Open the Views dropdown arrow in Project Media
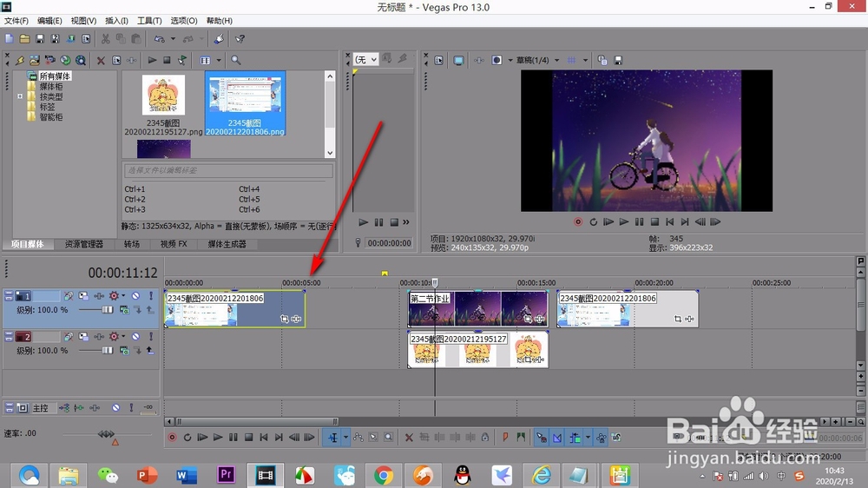This screenshot has height=488, width=868. point(219,61)
